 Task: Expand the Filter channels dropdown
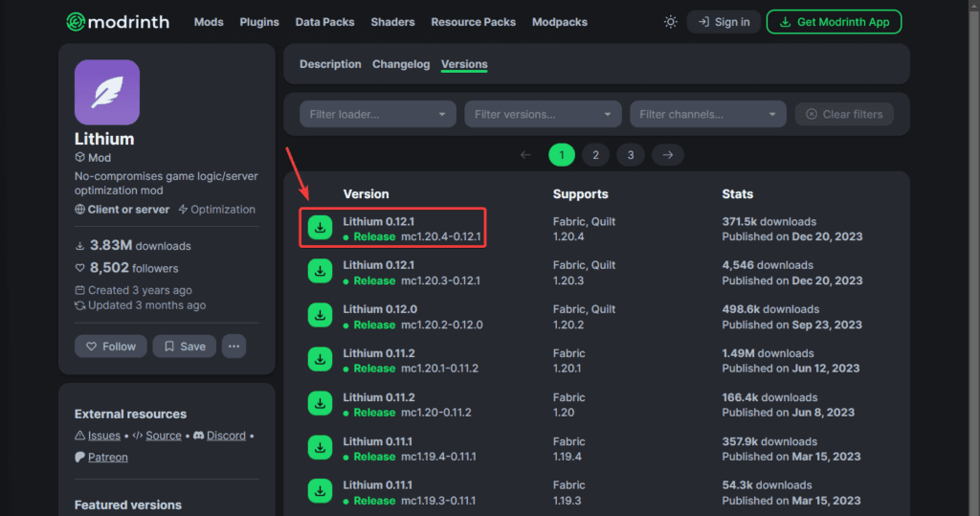point(707,114)
